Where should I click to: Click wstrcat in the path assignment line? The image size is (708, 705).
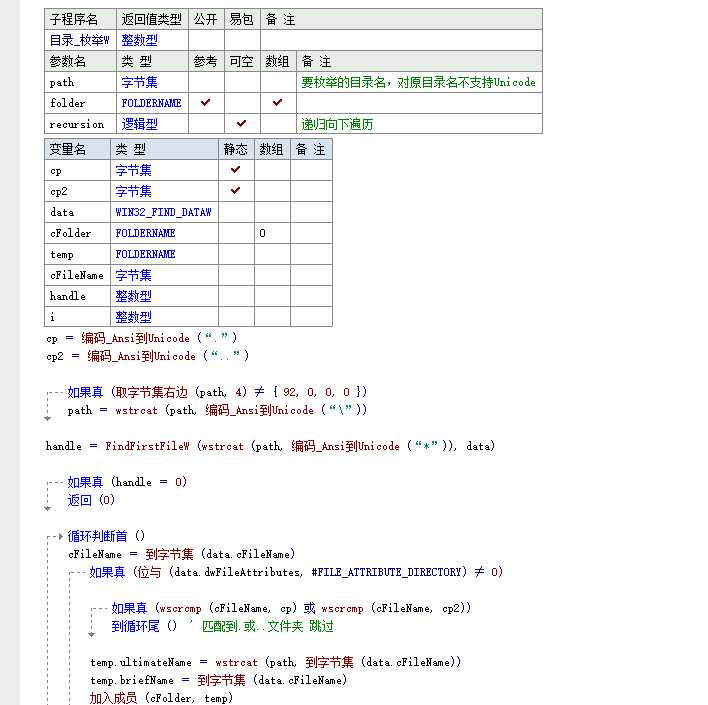136,411
